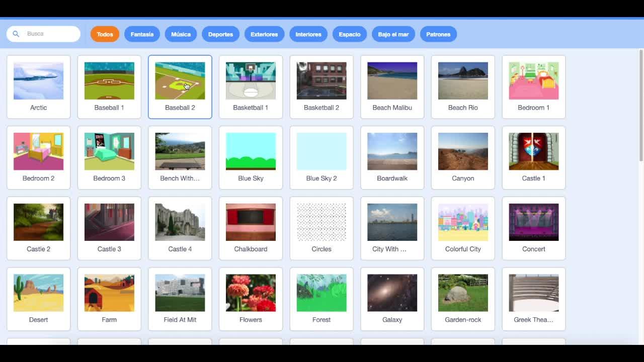Pick the Bedroom 3 backdrop
644x362 pixels.
tap(109, 158)
